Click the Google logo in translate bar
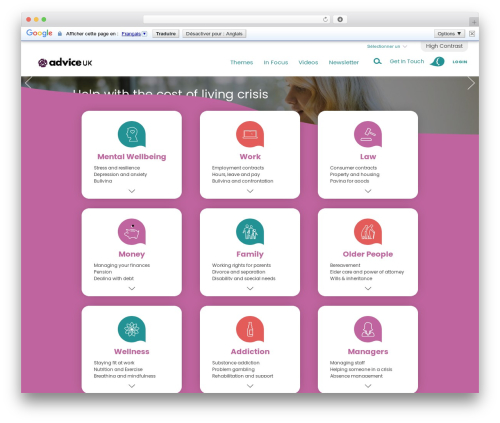Screen dimensions: 500x423 click(x=39, y=33)
